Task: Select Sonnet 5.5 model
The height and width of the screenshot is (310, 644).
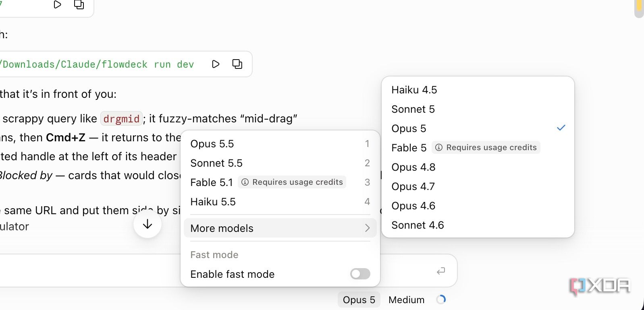Action: 280,163
